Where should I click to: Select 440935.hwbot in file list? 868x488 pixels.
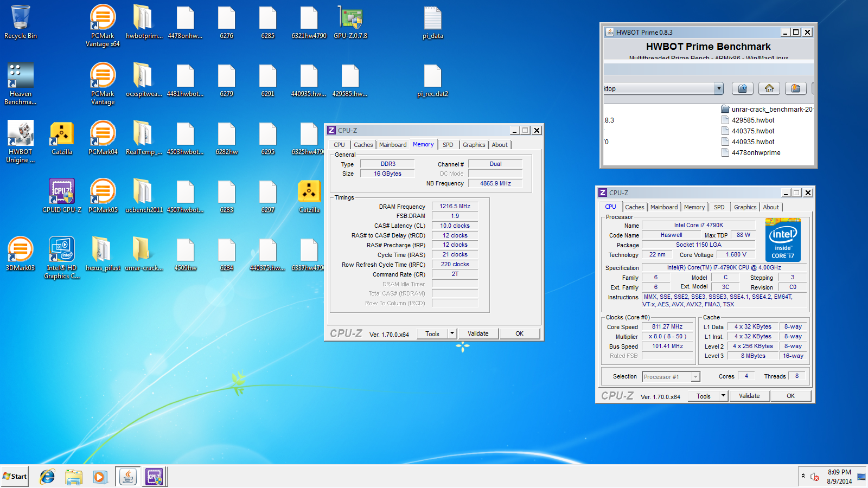pyautogui.click(x=753, y=142)
